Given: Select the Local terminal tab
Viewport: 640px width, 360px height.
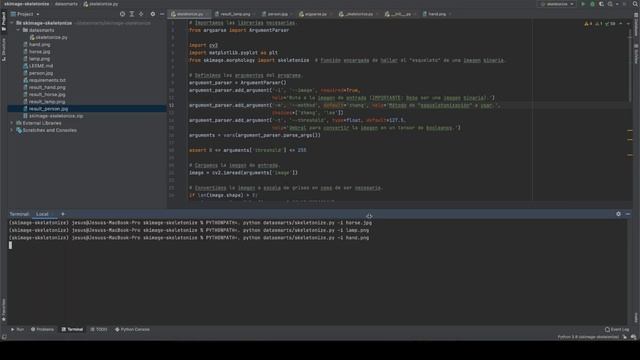Looking at the screenshot, I should pos(42,214).
